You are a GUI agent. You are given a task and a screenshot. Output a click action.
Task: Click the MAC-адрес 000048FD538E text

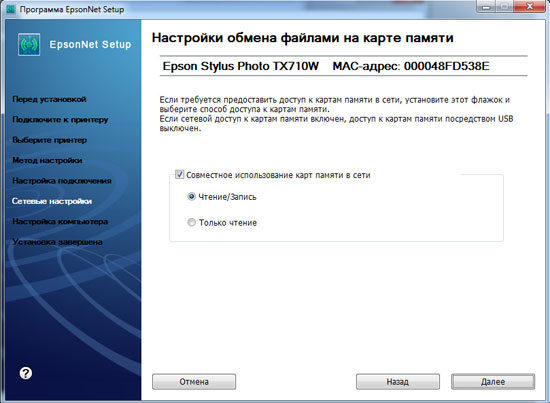(411, 66)
